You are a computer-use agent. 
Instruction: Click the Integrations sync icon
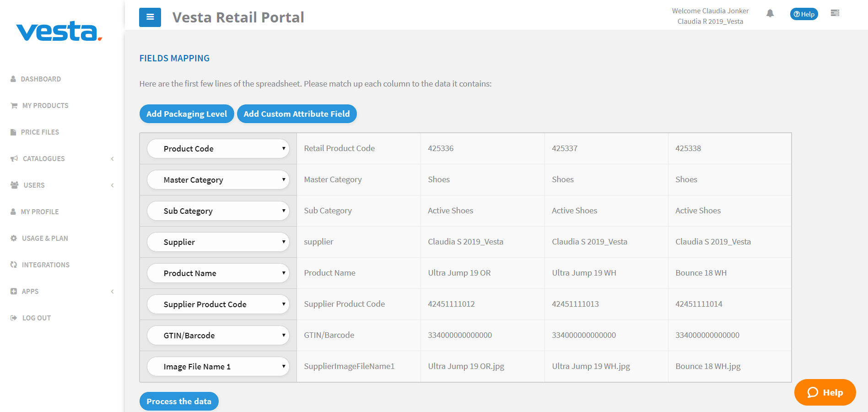pos(14,265)
